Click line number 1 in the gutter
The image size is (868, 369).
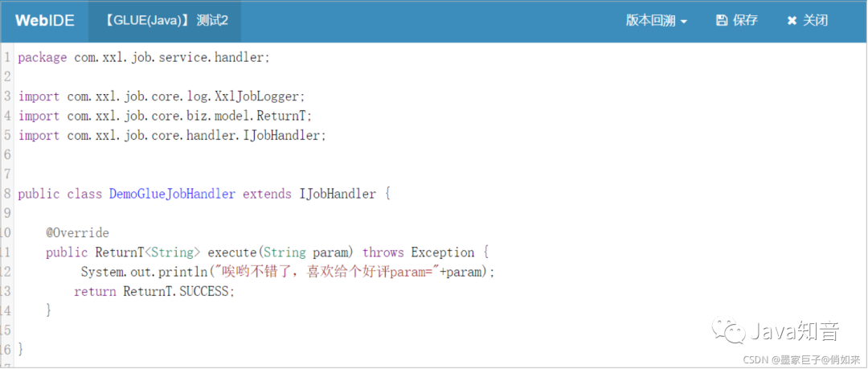coord(7,58)
